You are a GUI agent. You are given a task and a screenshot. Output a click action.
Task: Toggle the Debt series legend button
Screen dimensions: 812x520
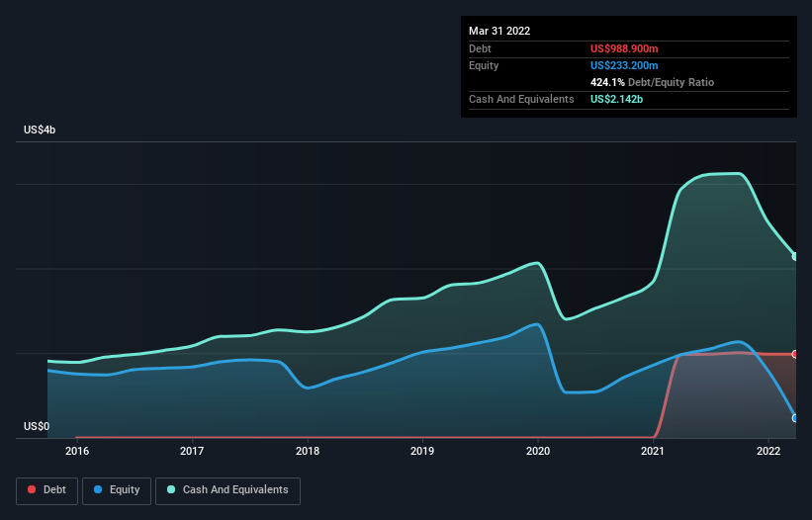coord(46,490)
